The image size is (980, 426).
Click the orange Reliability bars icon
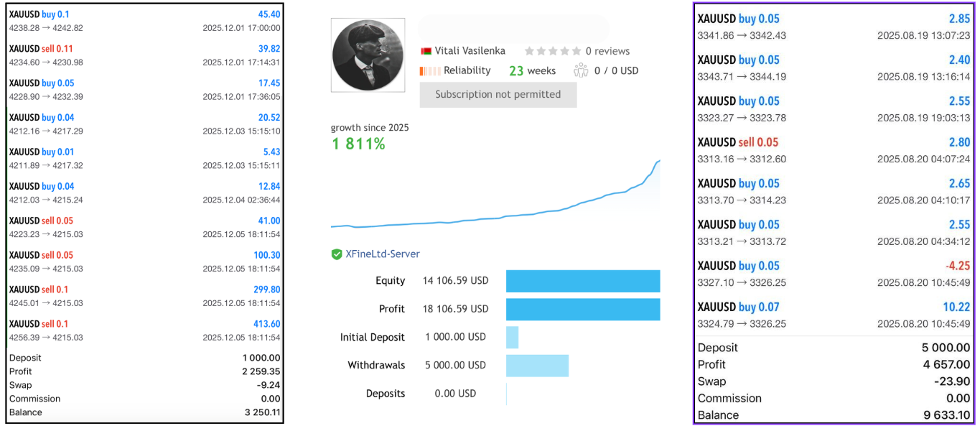pyautogui.click(x=429, y=70)
